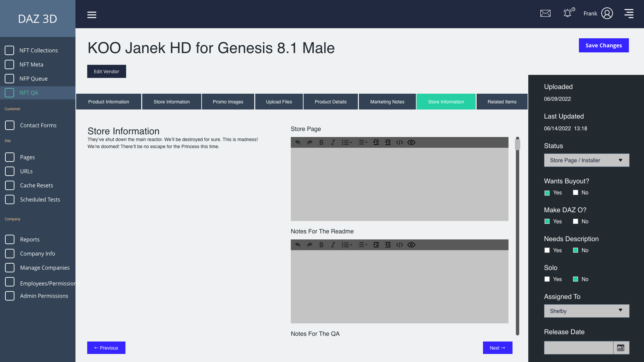Open numbered list dropdown in Store Page editor

click(362, 142)
